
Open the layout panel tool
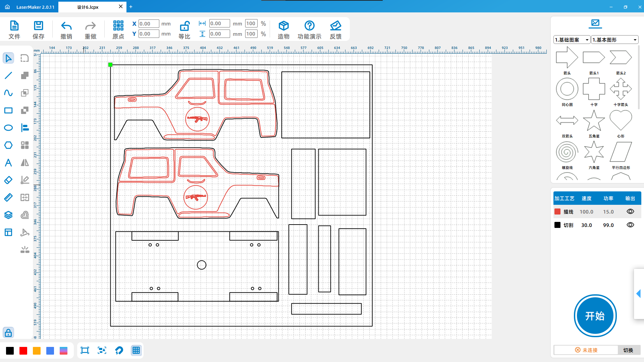tap(8, 232)
